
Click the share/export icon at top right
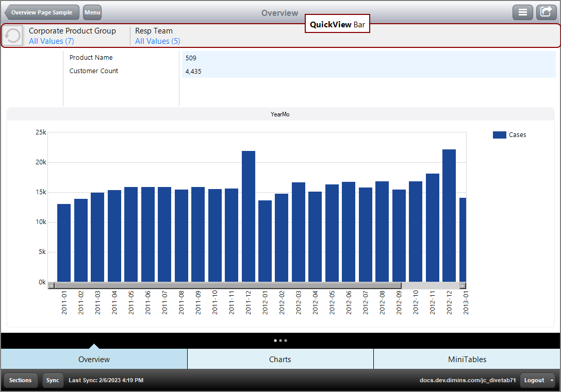547,12
